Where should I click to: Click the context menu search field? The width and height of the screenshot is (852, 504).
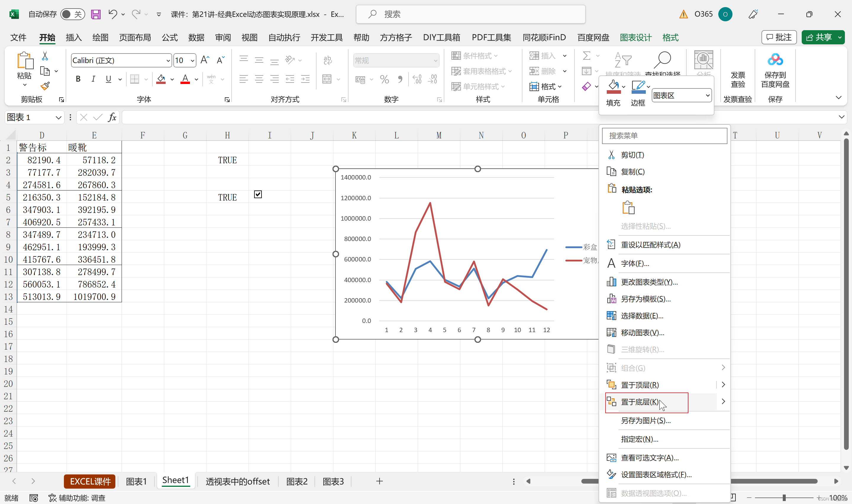tap(664, 136)
